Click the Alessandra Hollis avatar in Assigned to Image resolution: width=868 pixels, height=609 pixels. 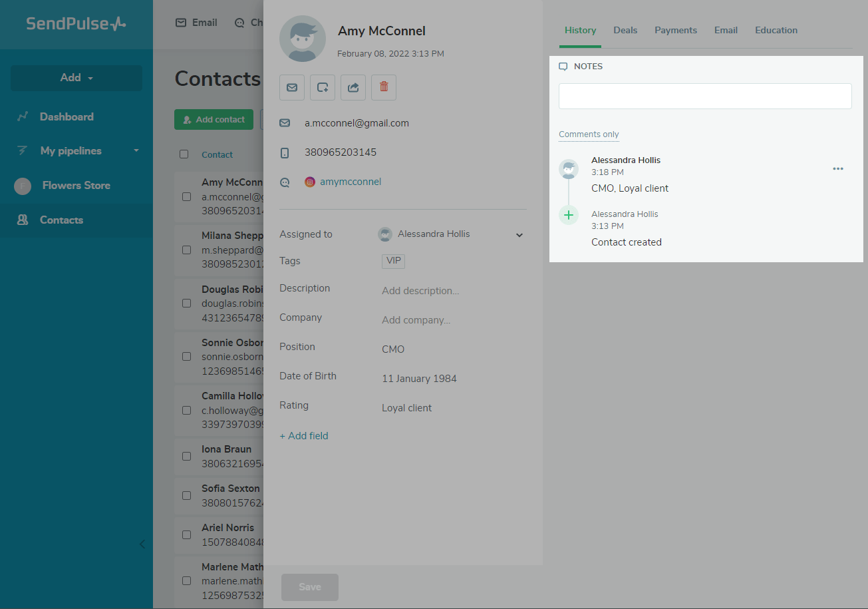pos(385,234)
